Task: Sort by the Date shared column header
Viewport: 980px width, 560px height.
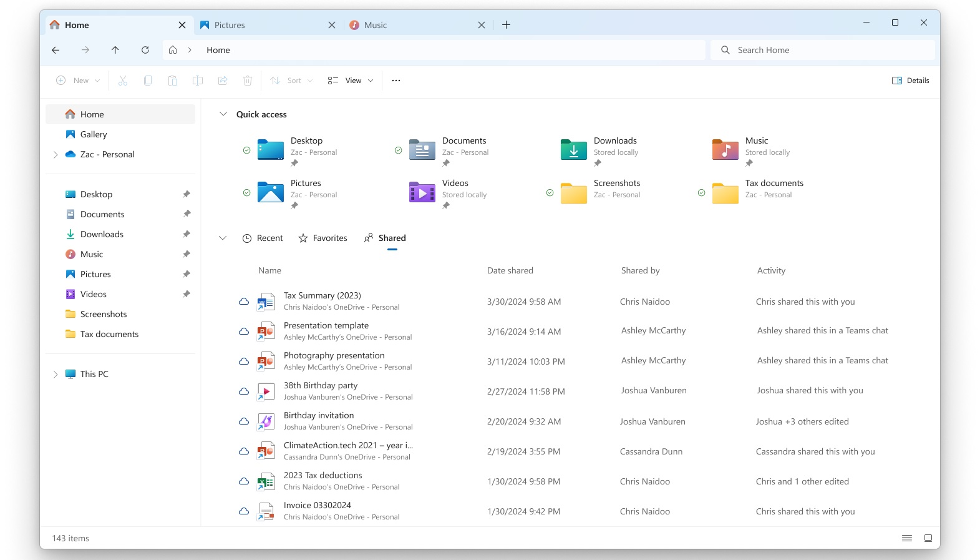Action: coord(510,270)
